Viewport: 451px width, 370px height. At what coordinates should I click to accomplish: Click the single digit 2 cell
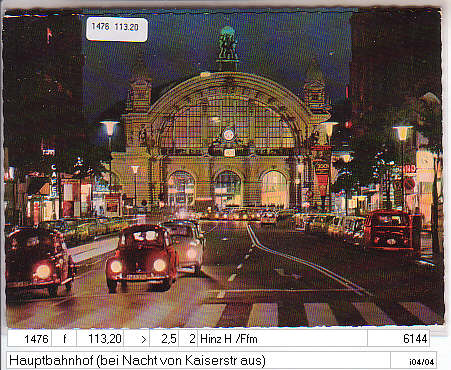pos(188,339)
